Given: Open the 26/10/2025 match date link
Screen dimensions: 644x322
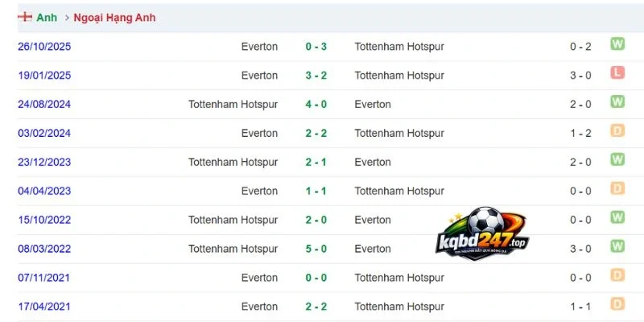Looking at the screenshot, I should point(44,47).
